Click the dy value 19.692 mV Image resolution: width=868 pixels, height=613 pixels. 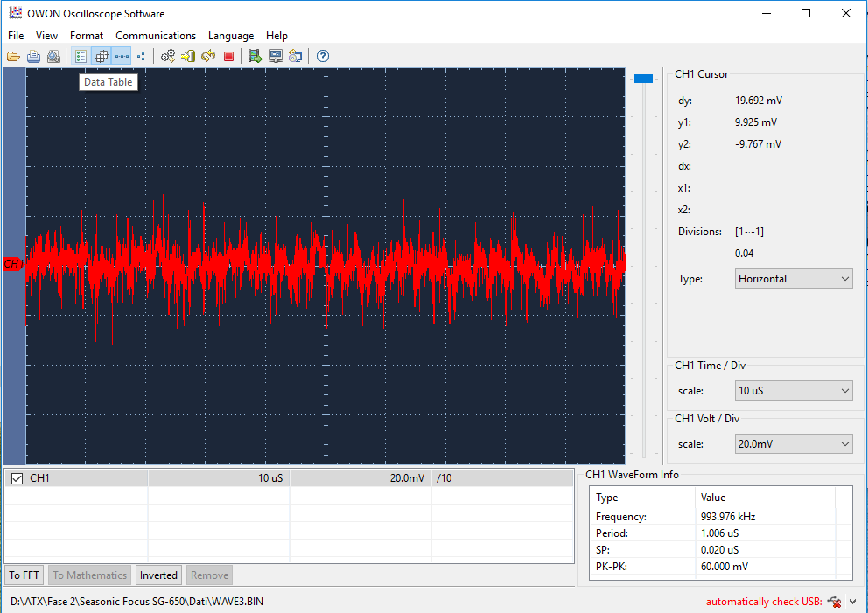[x=759, y=101]
